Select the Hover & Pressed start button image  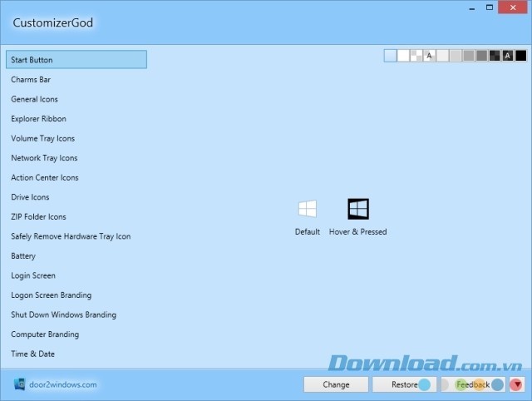(x=357, y=209)
